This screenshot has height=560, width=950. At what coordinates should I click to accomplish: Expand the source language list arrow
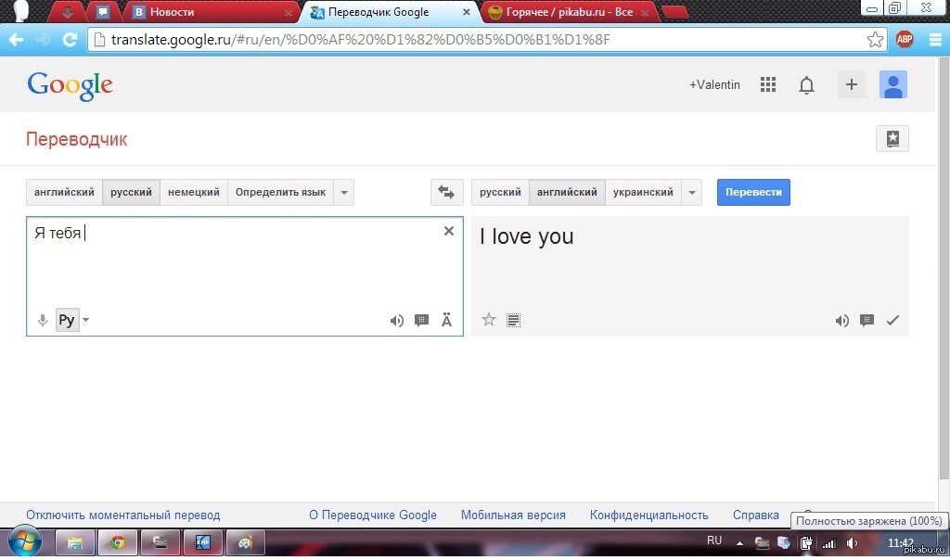click(x=344, y=193)
